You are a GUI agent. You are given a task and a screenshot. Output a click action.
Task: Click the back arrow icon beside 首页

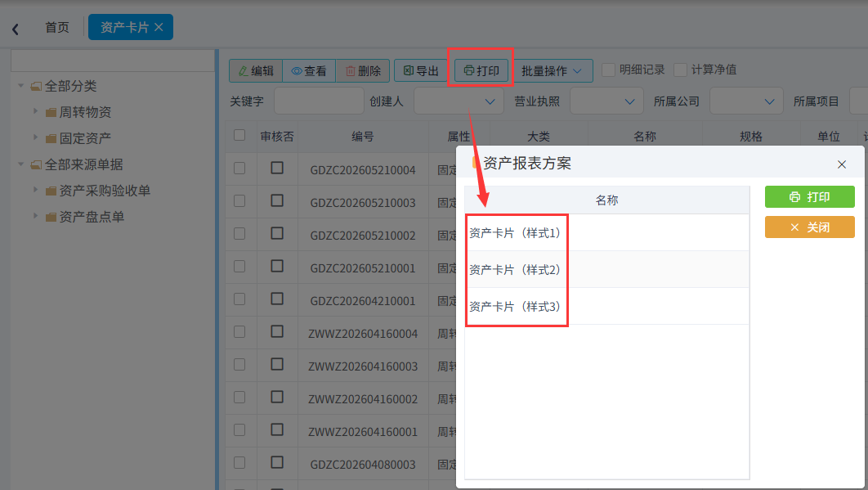[16, 29]
